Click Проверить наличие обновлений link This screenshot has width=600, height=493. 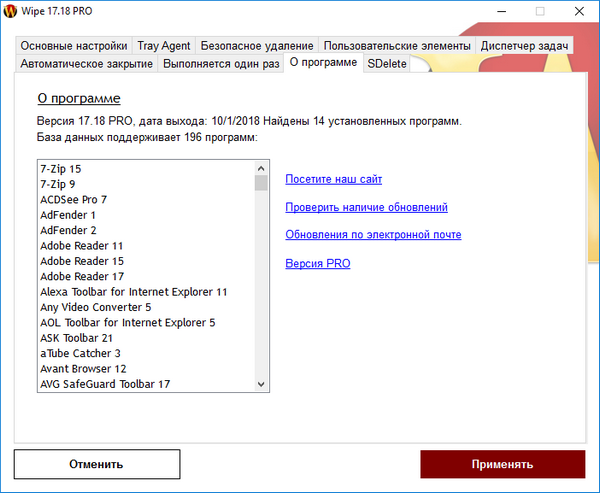click(366, 208)
